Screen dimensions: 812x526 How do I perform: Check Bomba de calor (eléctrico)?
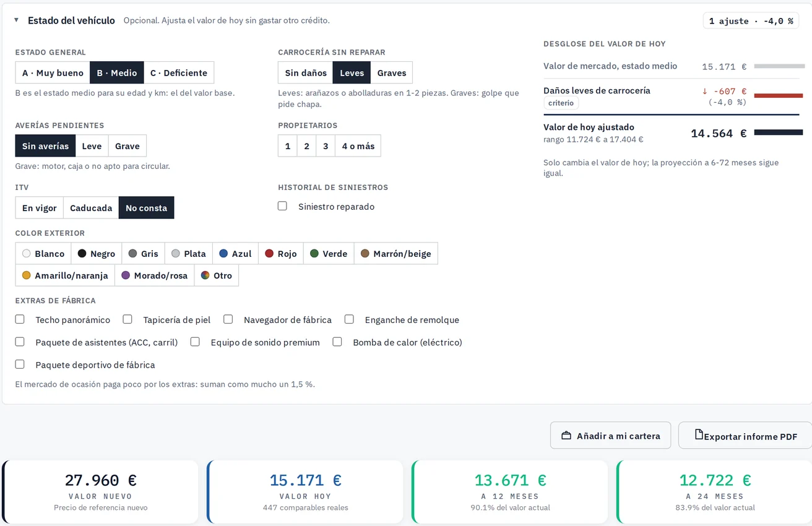337,342
